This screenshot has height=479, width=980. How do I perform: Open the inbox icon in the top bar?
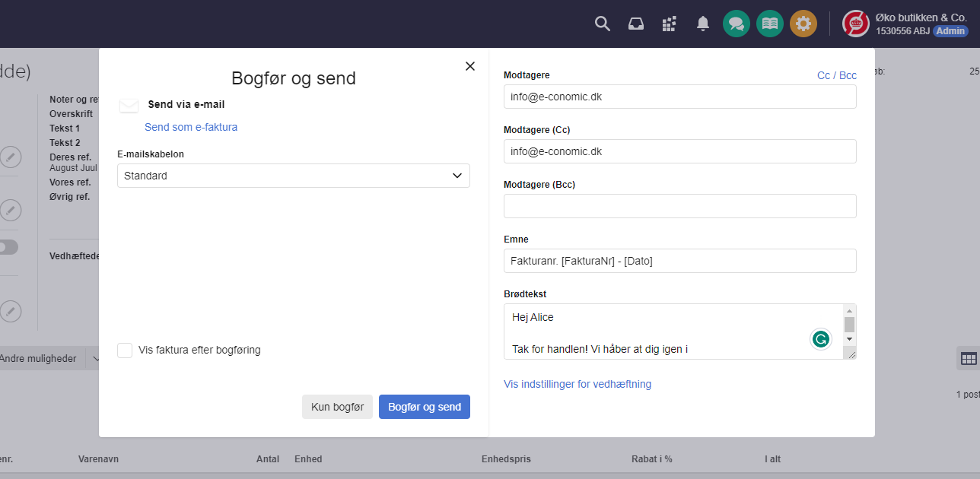(635, 24)
